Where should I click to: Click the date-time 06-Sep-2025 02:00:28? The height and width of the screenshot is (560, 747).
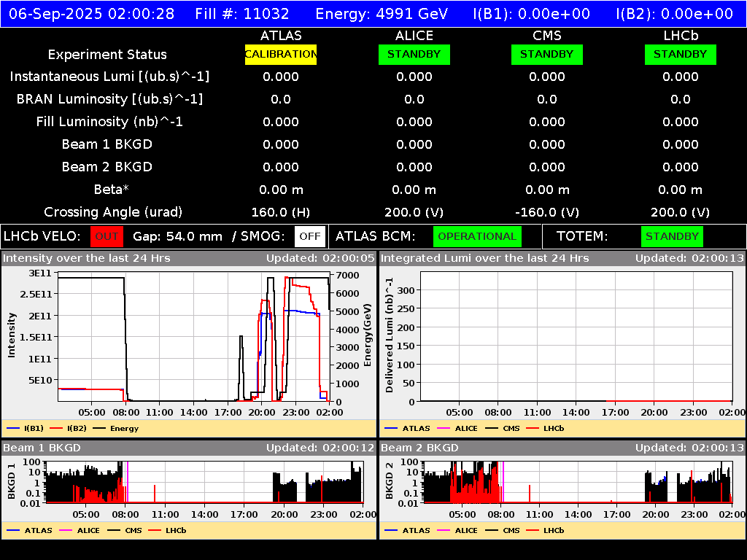[x=91, y=13]
